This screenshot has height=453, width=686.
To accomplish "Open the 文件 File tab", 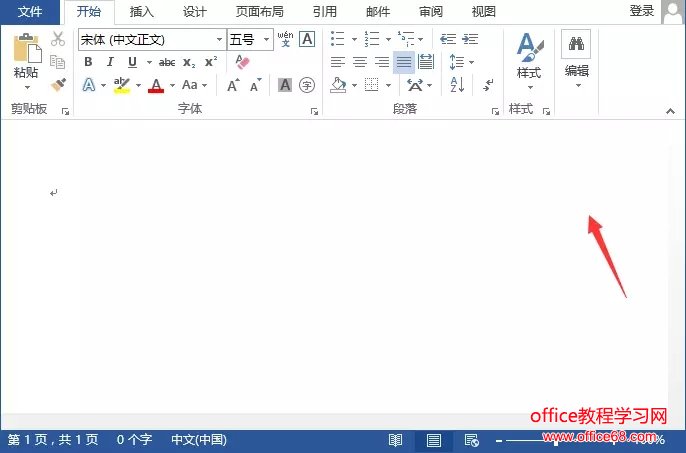I will (30, 12).
